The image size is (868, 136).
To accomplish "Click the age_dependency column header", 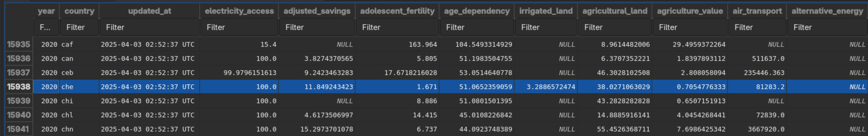I will [477, 11].
